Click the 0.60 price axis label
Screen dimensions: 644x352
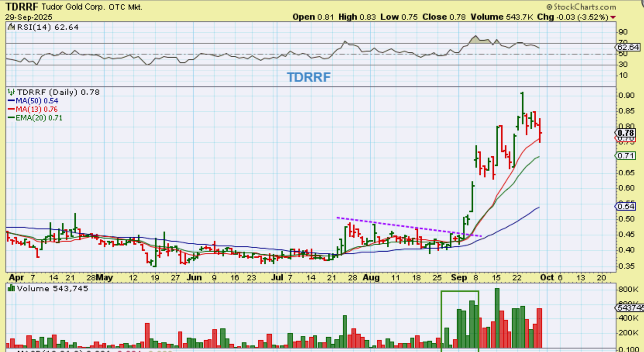tap(627, 188)
